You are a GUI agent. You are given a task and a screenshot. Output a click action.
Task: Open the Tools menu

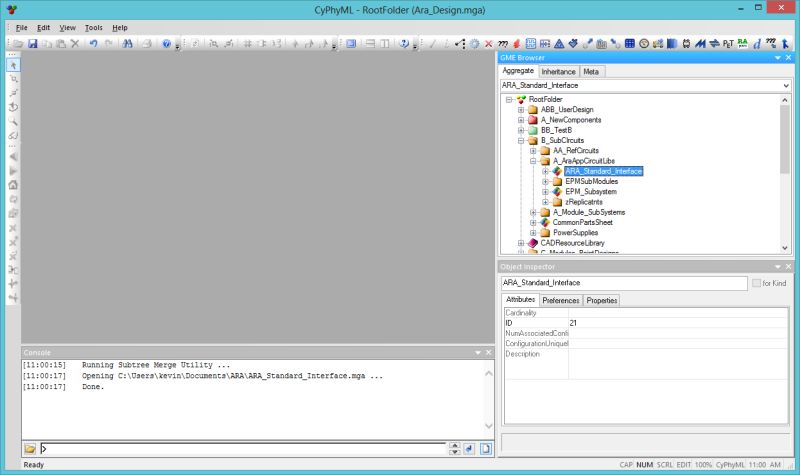pos(93,28)
